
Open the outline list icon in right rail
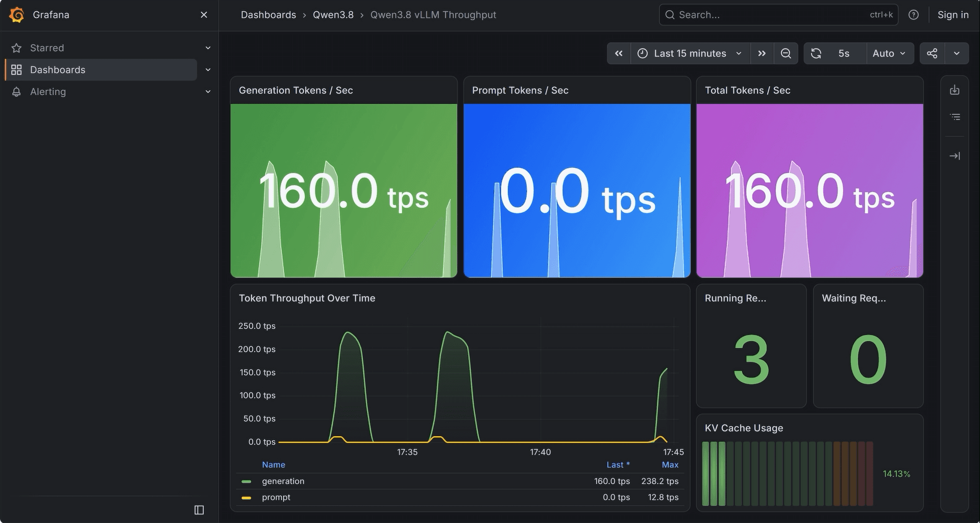954,117
